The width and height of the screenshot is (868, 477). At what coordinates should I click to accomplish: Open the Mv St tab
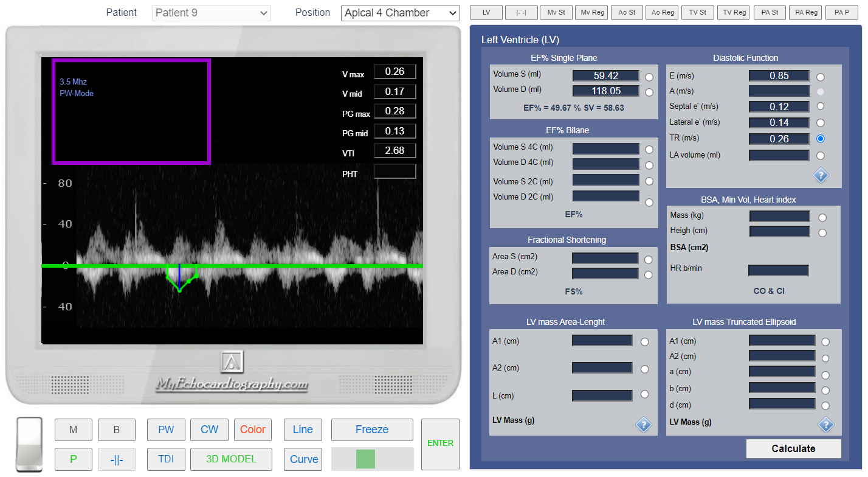(x=556, y=12)
